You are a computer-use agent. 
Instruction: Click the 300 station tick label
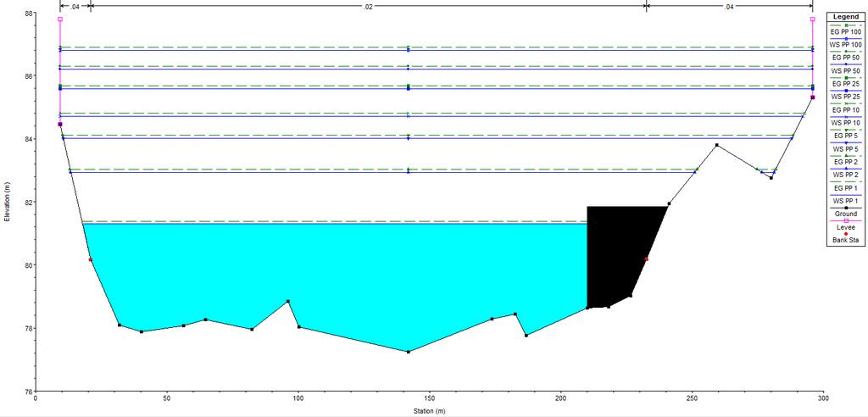tap(823, 398)
